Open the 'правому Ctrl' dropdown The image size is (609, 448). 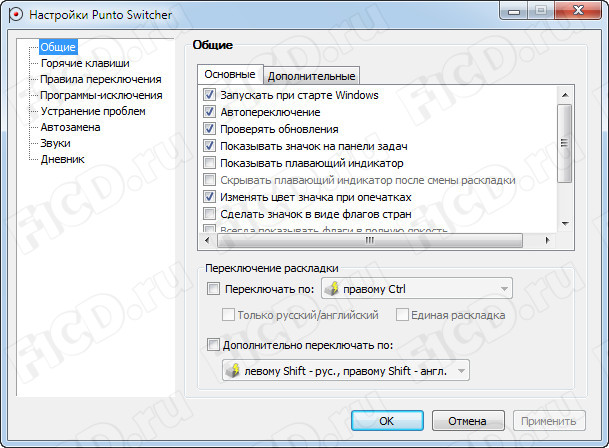point(416,288)
